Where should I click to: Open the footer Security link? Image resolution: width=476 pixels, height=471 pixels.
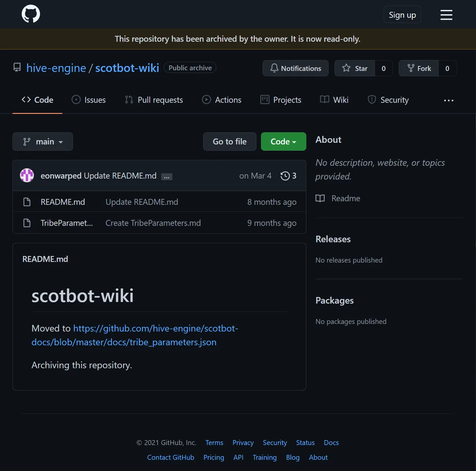click(x=275, y=443)
